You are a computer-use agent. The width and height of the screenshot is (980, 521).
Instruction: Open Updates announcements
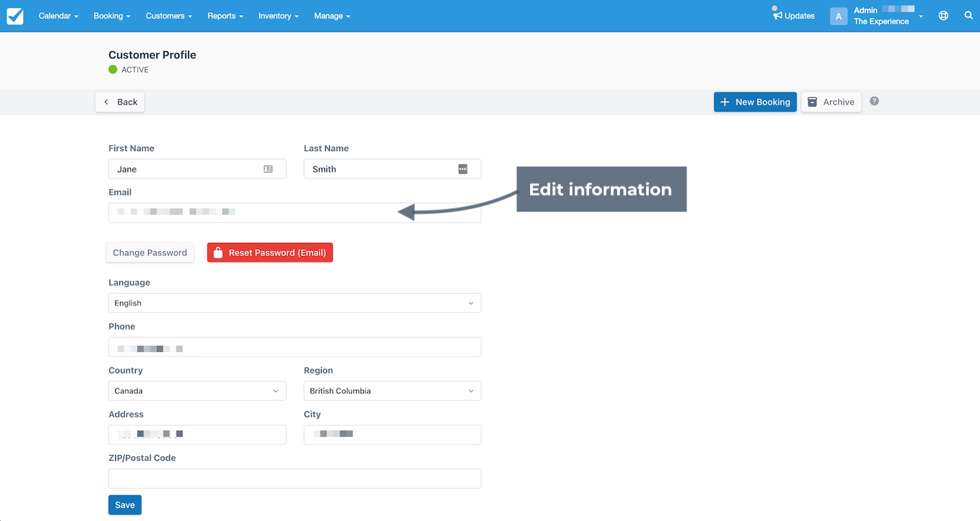793,16
